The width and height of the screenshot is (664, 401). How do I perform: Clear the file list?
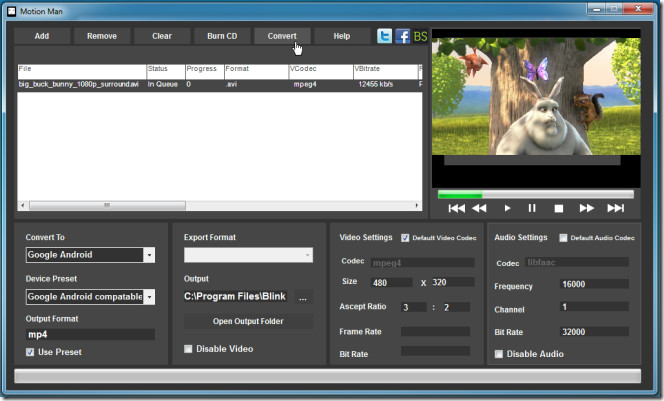click(162, 36)
